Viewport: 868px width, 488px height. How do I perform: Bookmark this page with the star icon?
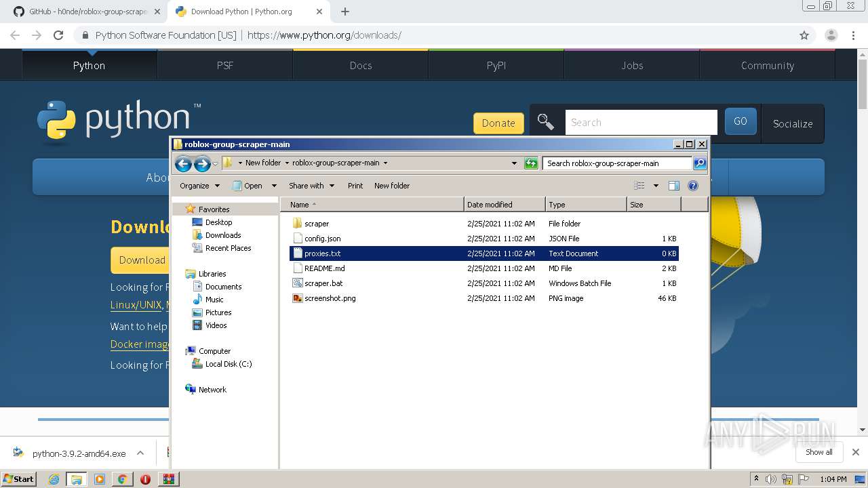804,35
